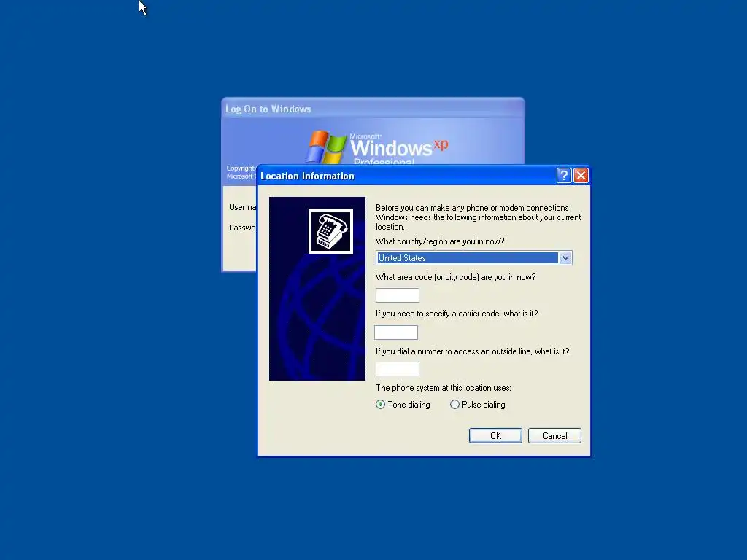Focus the carrier code input field
This screenshot has width=747, height=560.
pos(396,332)
